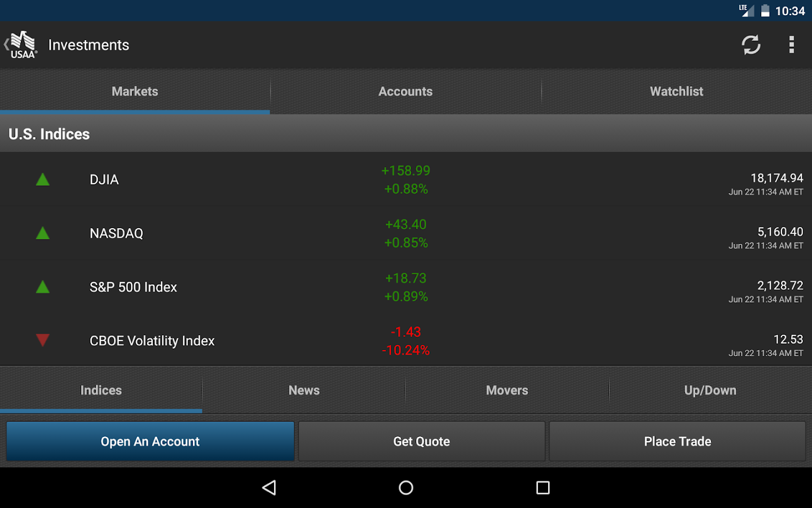Screen dimensions: 812x508
Task: Select the Up/Down sub-tab
Action: [710, 390]
